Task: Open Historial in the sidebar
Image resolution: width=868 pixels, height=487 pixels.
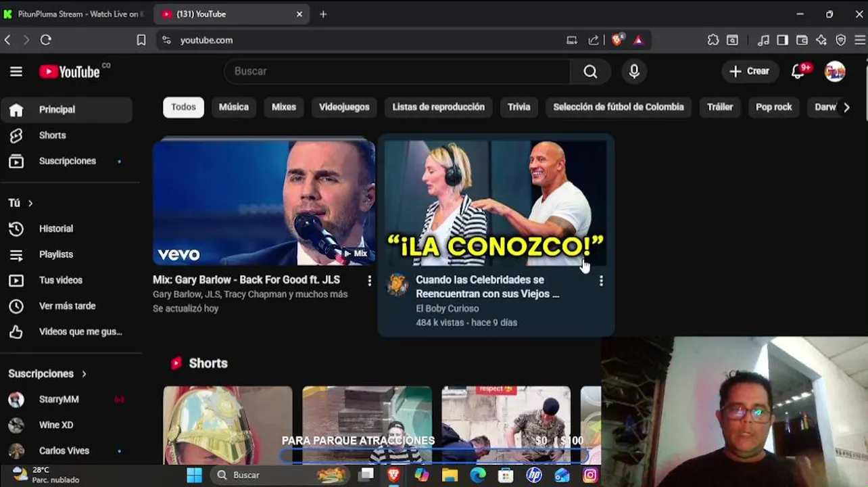Action: pyautogui.click(x=66, y=229)
